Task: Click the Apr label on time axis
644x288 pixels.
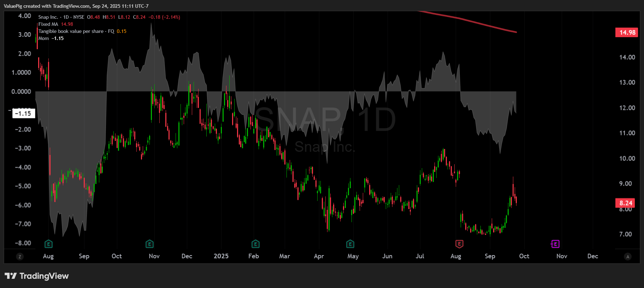Action: pyautogui.click(x=319, y=256)
